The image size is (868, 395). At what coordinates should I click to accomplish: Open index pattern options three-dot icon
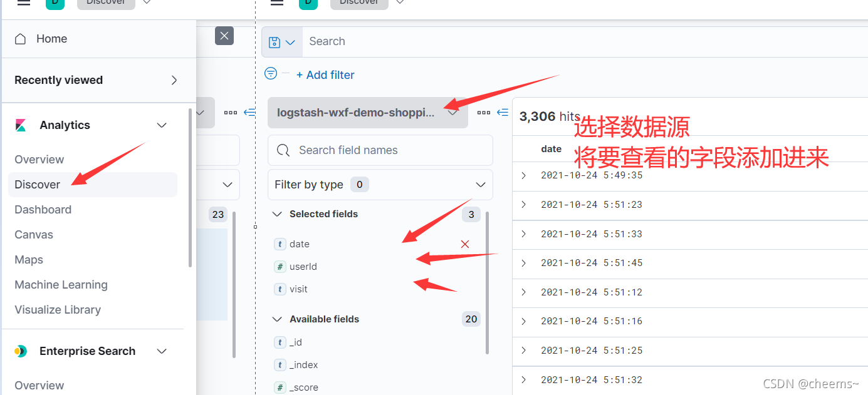pyautogui.click(x=484, y=113)
